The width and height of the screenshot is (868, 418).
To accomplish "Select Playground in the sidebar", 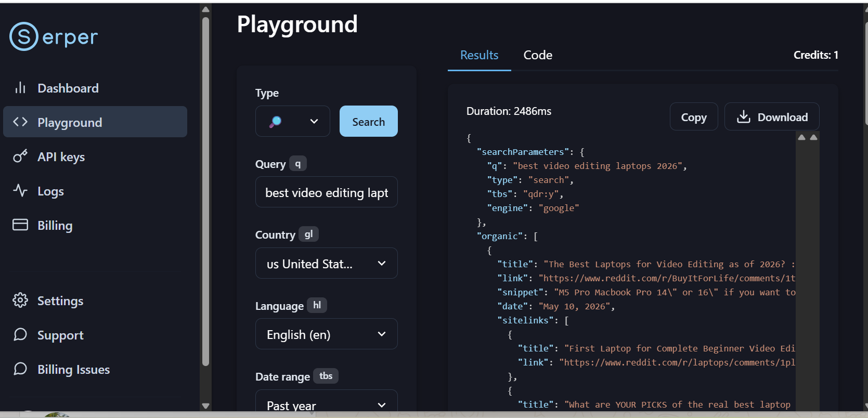I will pyautogui.click(x=95, y=122).
